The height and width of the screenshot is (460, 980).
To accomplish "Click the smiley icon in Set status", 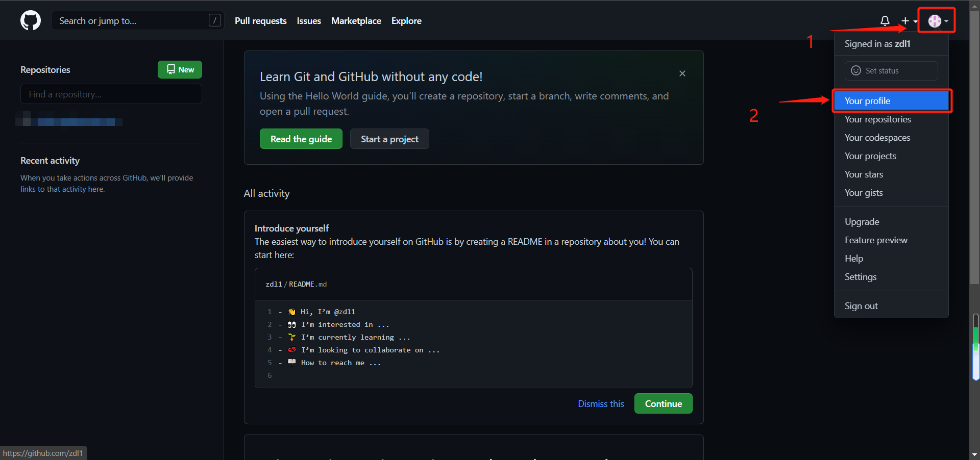I will pyautogui.click(x=856, y=70).
